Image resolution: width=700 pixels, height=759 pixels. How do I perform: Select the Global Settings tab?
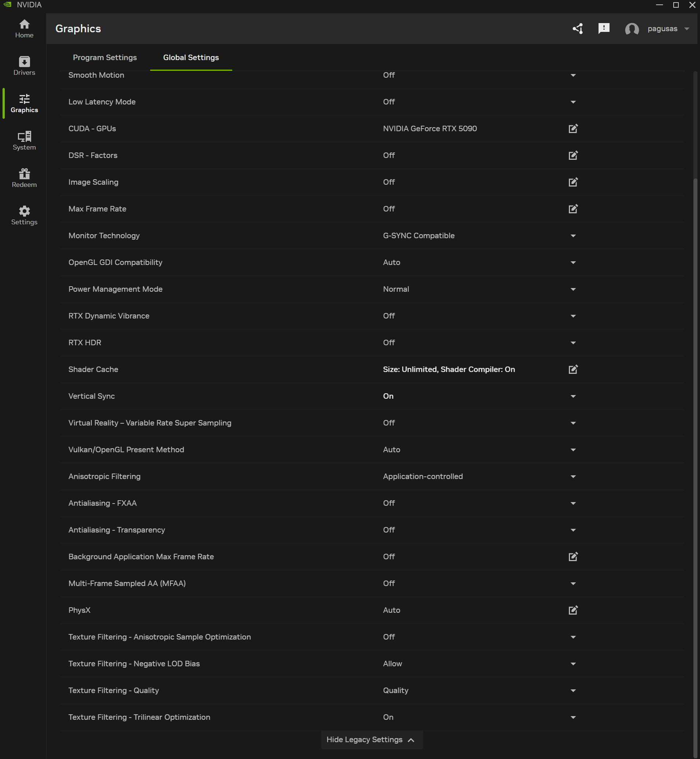point(191,58)
